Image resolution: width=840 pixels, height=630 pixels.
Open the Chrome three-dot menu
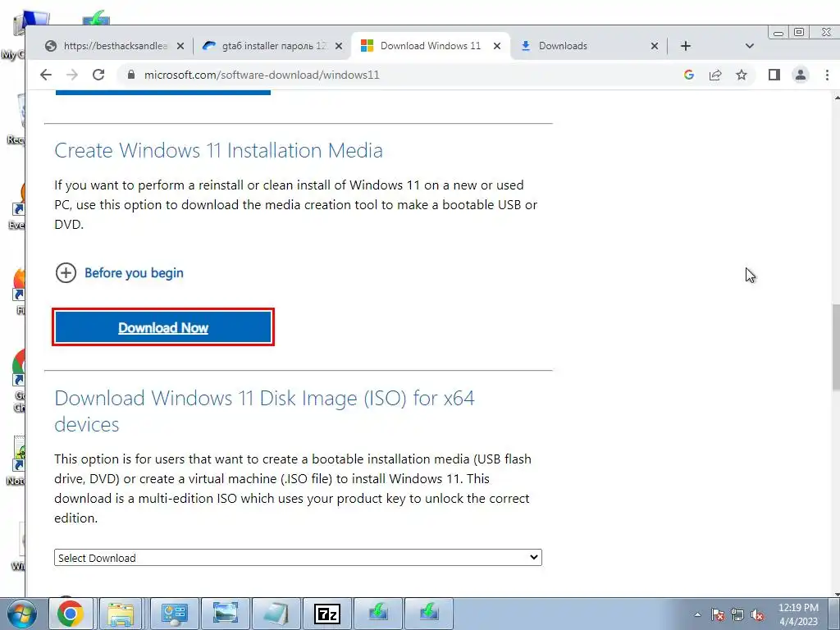pos(827,75)
